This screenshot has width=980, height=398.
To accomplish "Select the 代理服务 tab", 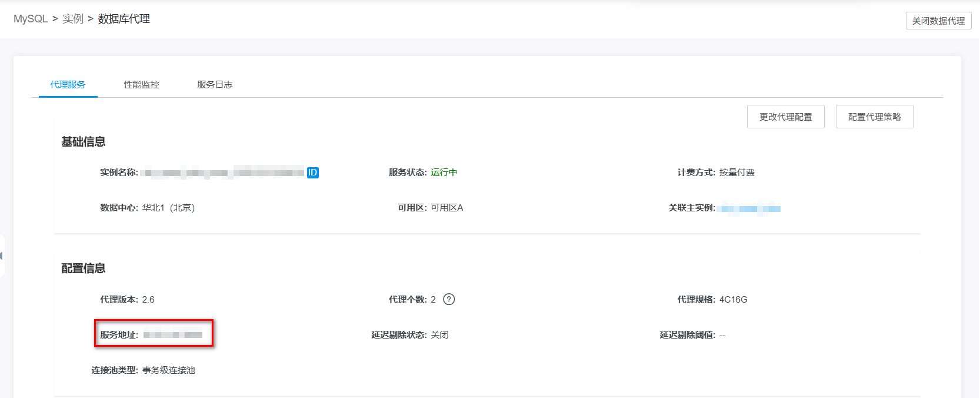I will 68,85.
